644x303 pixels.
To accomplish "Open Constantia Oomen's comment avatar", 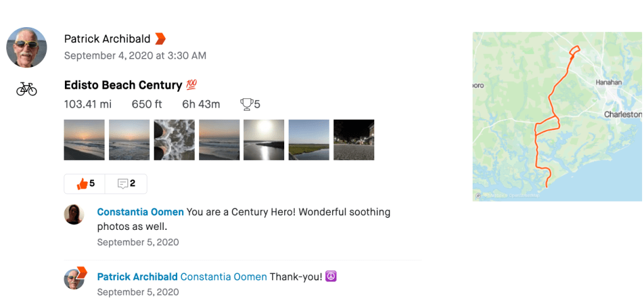I will 74,214.
